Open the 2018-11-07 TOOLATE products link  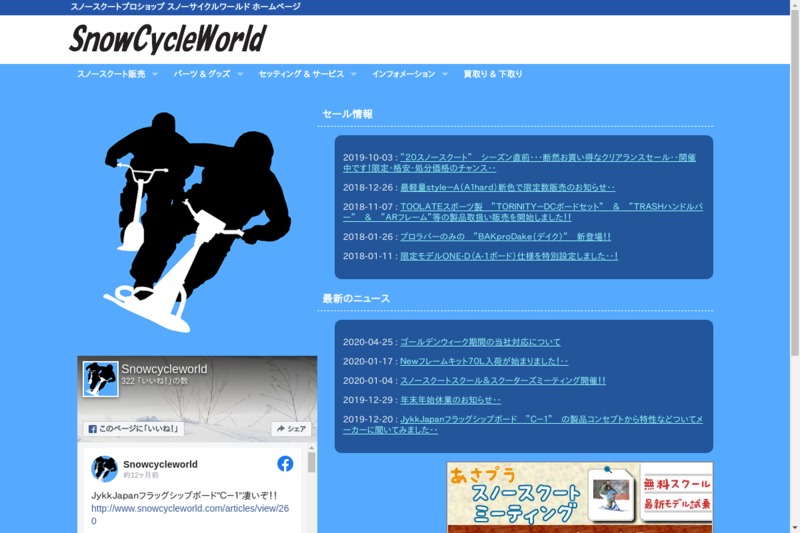click(523, 212)
